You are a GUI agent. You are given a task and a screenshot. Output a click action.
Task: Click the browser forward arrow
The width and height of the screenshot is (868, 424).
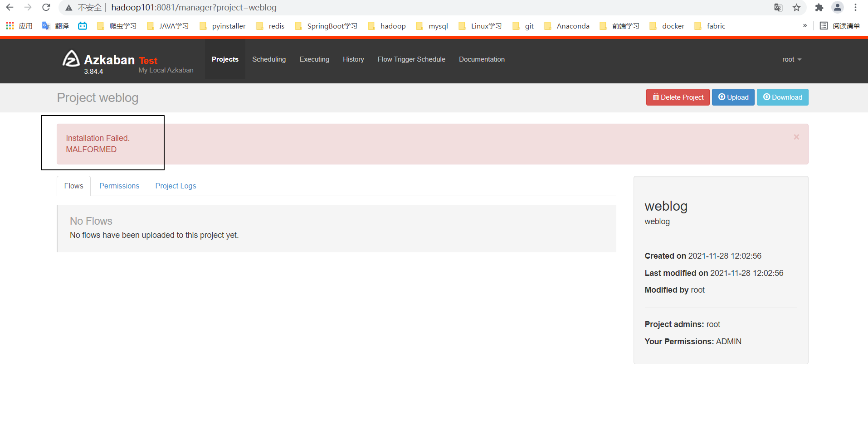pyautogui.click(x=28, y=7)
